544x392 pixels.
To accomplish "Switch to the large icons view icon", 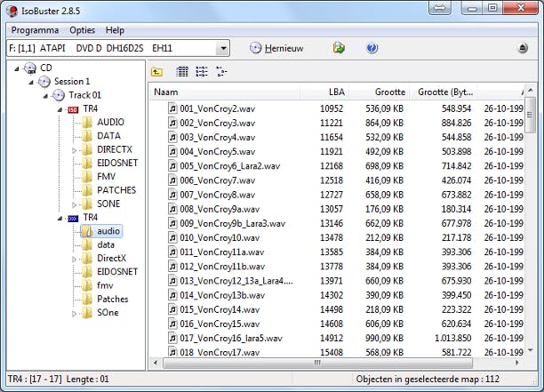I will pos(182,71).
